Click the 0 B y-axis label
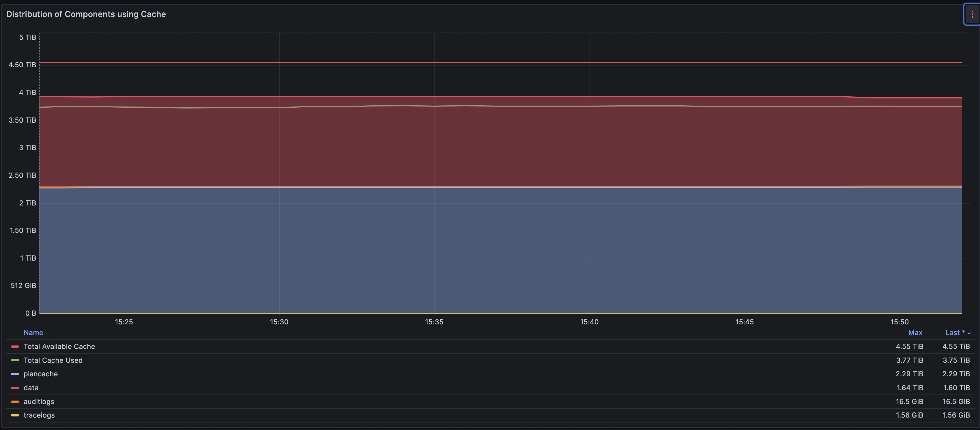Image resolution: width=980 pixels, height=430 pixels. (x=30, y=313)
